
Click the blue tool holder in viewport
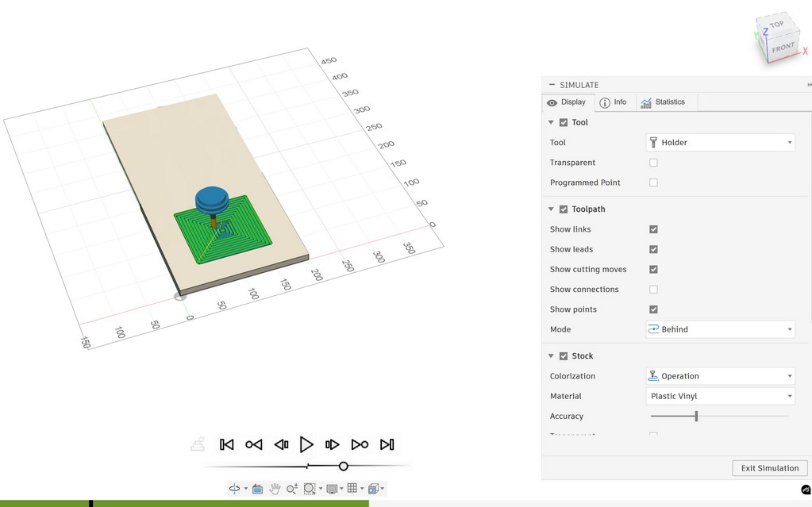(x=211, y=201)
